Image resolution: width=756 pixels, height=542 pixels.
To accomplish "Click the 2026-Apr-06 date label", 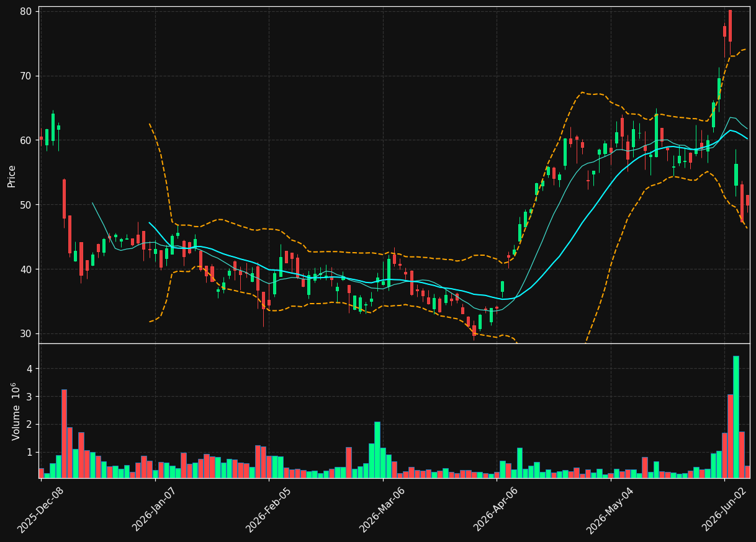I will tap(497, 510).
